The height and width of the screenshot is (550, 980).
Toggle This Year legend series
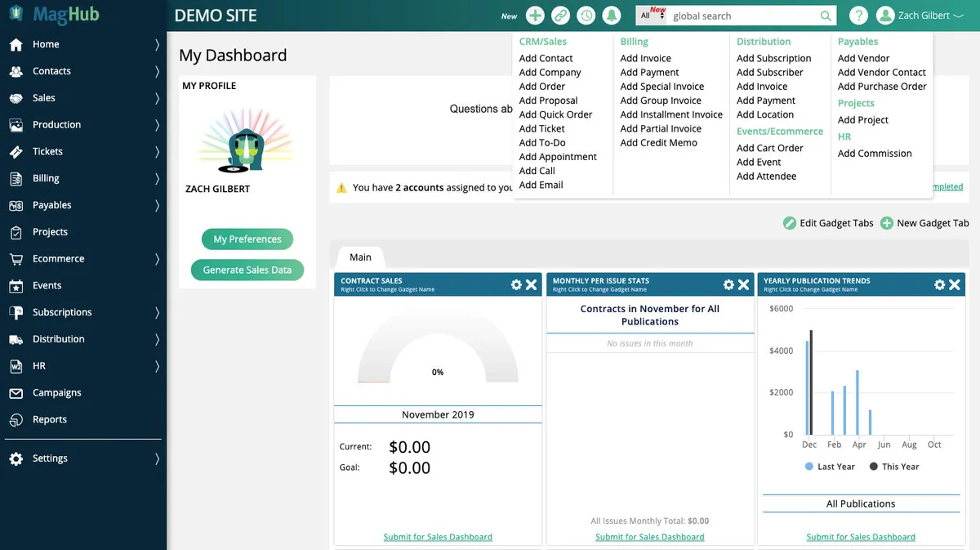pos(894,467)
